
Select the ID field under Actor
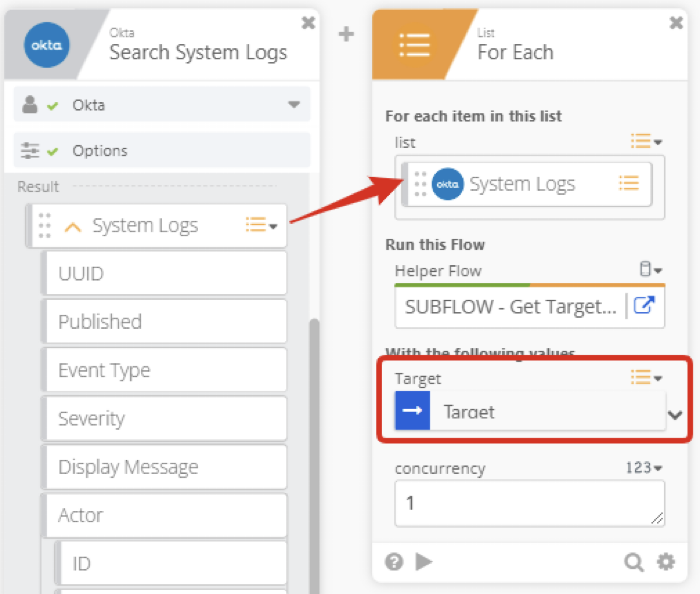click(171, 563)
